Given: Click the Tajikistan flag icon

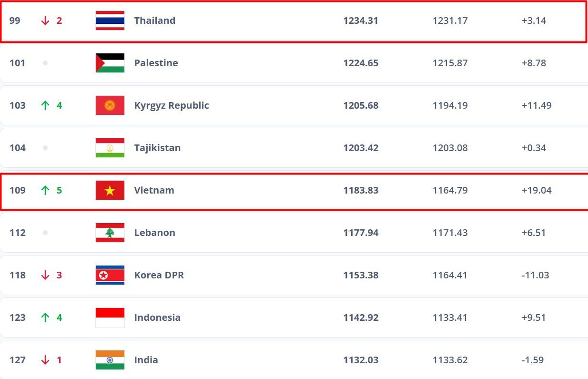Looking at the screenshot, I should (x=110, y=148).
